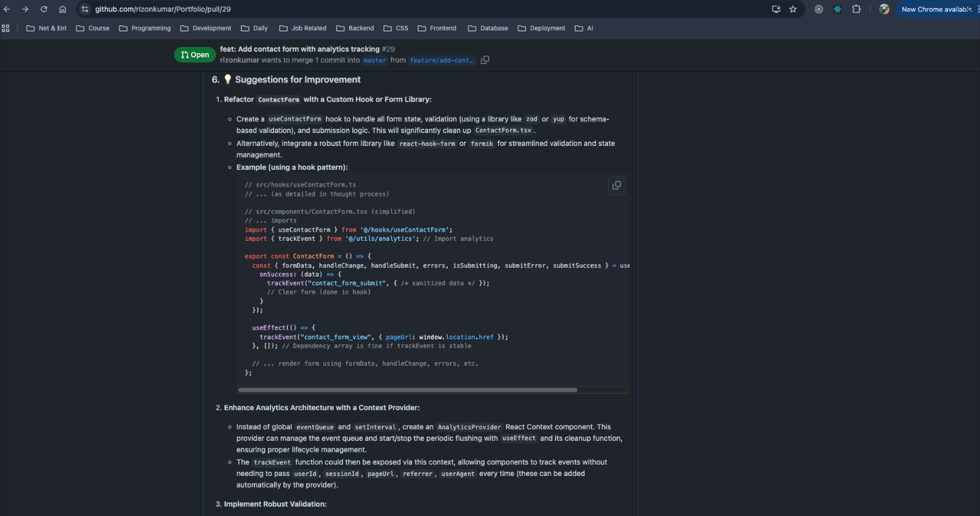
Task: Open the Deployment bookmark folder
Action: [x=541, y=28]
